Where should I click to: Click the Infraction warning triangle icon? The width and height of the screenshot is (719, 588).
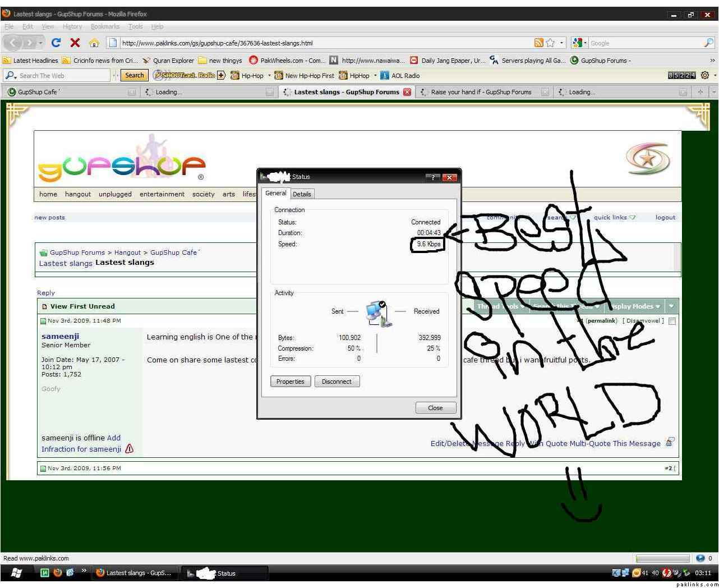tap(130, 449)
